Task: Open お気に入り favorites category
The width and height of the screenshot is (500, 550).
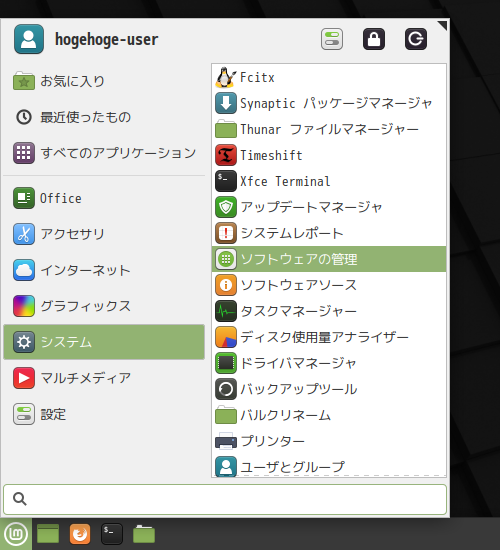Action: [x=104, y=81]
